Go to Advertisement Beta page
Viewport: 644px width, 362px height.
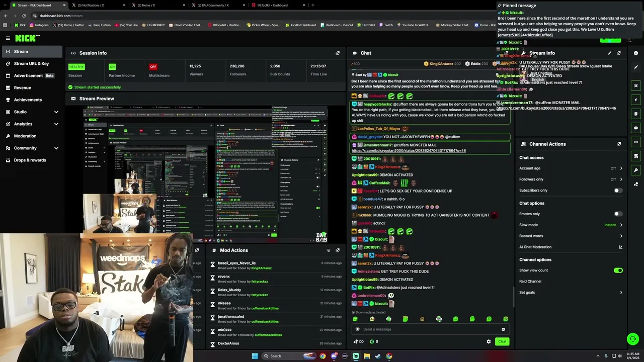tap(32, 75)
